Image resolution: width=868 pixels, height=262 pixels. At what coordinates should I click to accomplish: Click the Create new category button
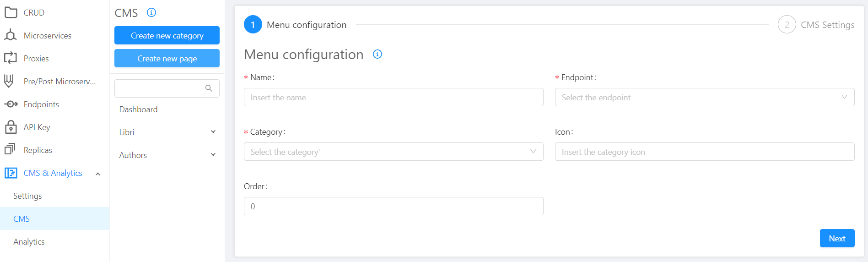pyautogui.click(x=167, y=35)
